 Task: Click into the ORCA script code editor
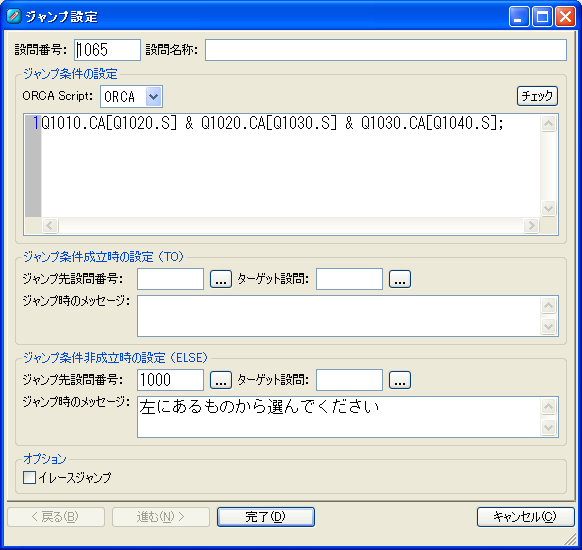pos(290,166)
